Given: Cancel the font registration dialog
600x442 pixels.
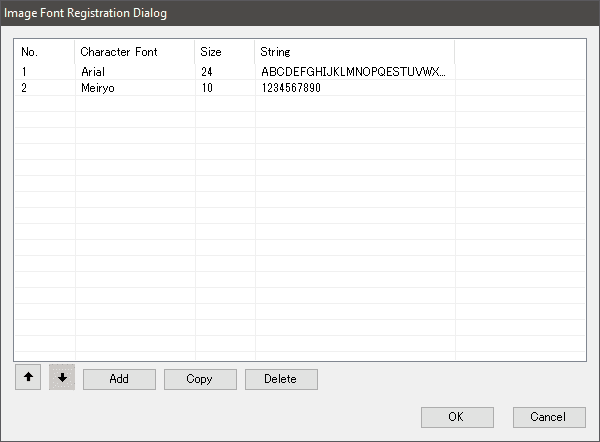Looking at the screenshot, I should (548, 416).
